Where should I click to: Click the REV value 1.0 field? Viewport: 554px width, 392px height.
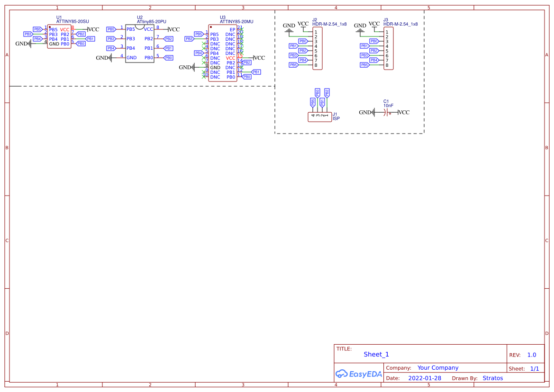(531, 355)
